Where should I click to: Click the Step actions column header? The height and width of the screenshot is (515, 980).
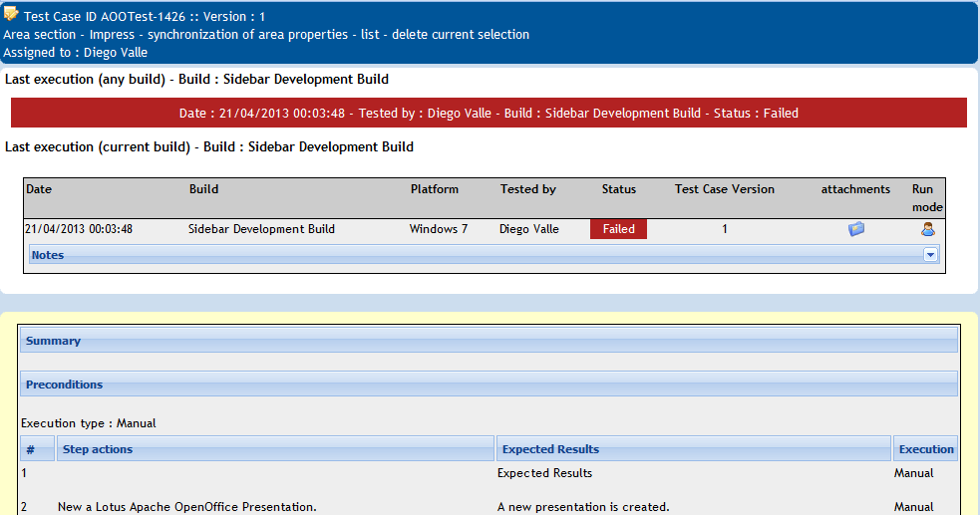pos(275,449)
